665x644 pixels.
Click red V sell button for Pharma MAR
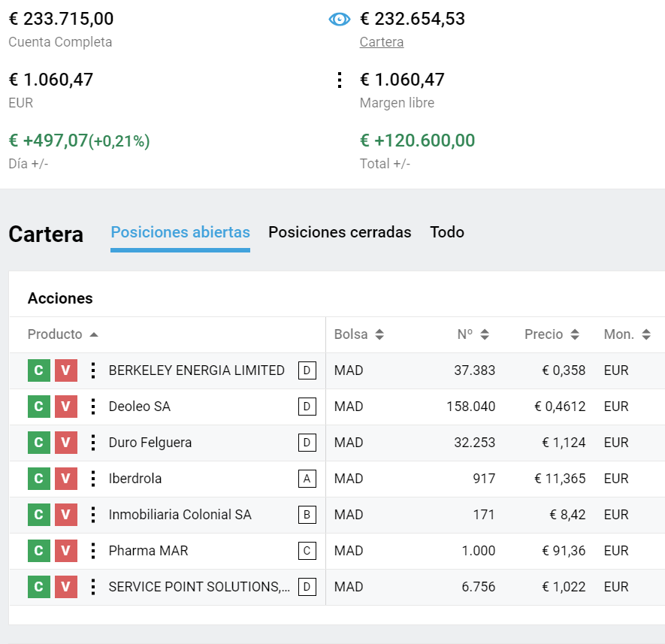tap(65, 551)
